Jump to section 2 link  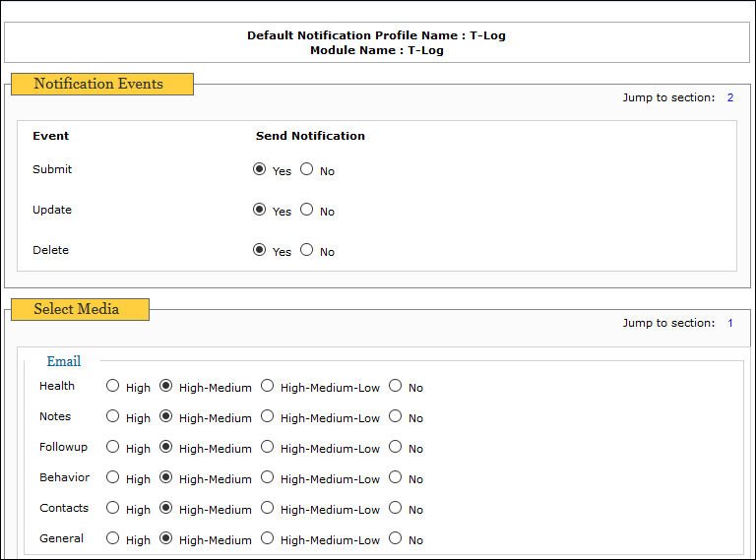[x=730, y=97]
